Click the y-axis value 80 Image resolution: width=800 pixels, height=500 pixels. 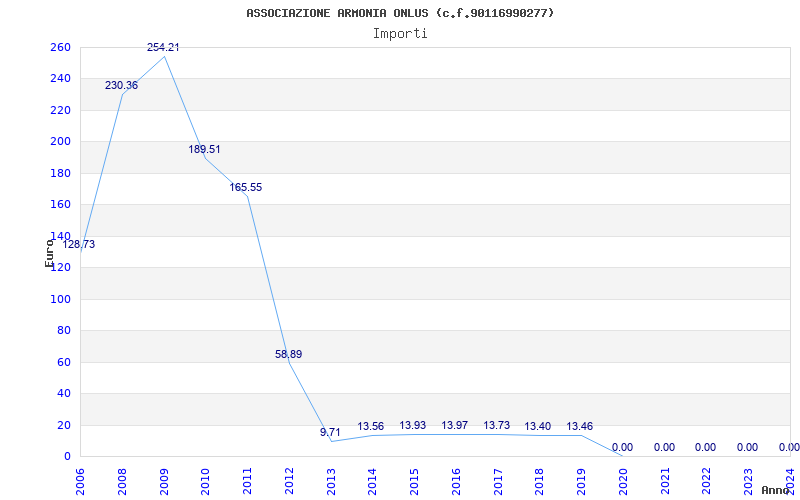(63, 331)
